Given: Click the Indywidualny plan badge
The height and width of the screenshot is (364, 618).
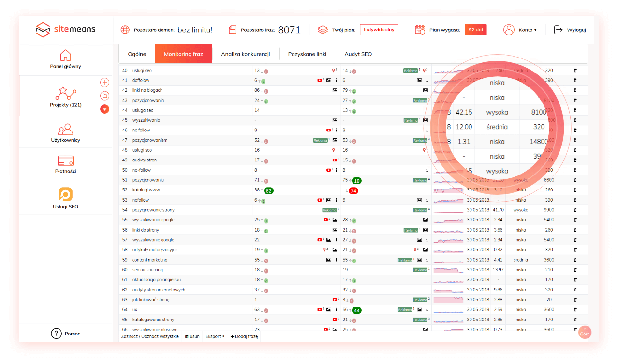Looking at the screenshot, I should tap(379, 30).
